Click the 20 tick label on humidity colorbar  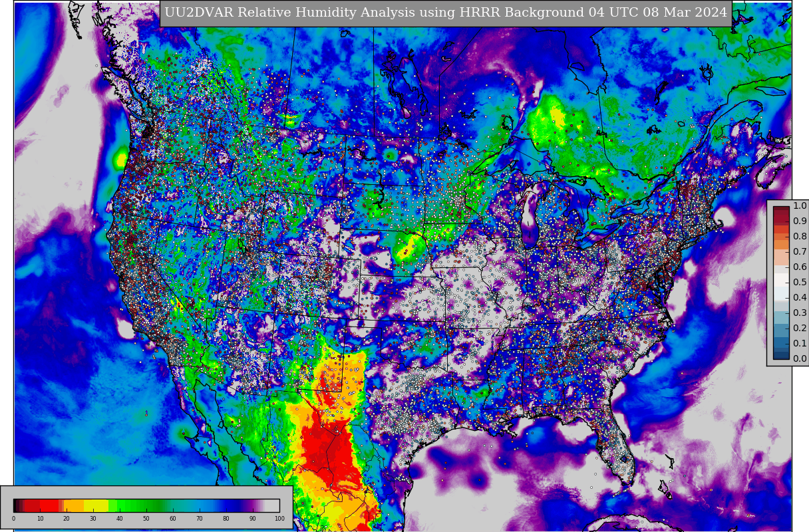click(x=67, y=519)
